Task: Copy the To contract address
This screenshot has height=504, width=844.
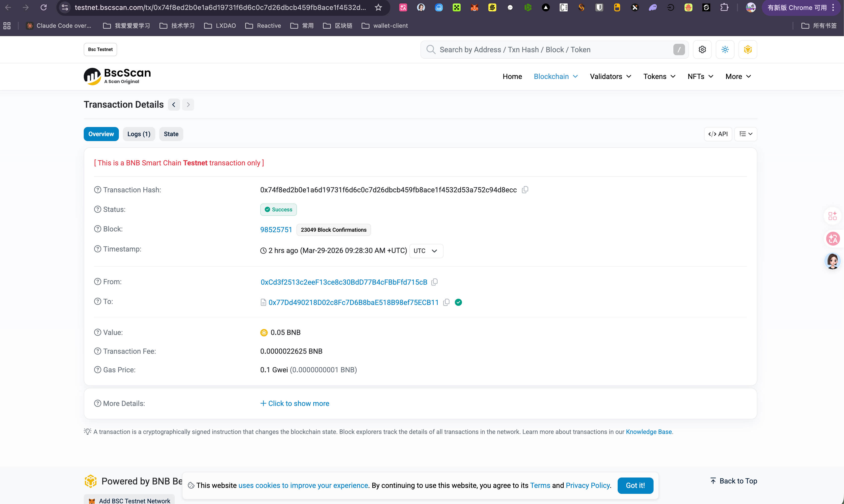Action: pos(447,302)
